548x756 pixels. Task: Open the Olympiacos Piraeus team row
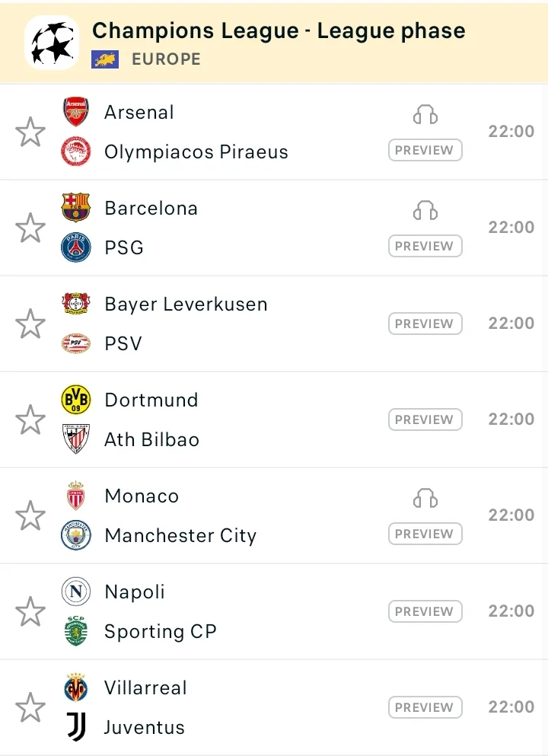coord(196,152)
